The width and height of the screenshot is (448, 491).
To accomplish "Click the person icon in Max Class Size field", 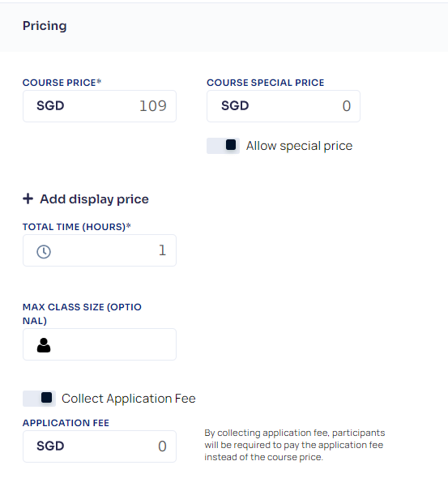I will [x=44, y=345].
